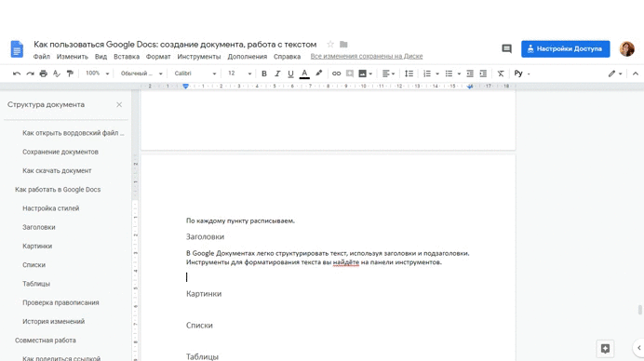Run spelling and grammar check icon

[57, 74]
